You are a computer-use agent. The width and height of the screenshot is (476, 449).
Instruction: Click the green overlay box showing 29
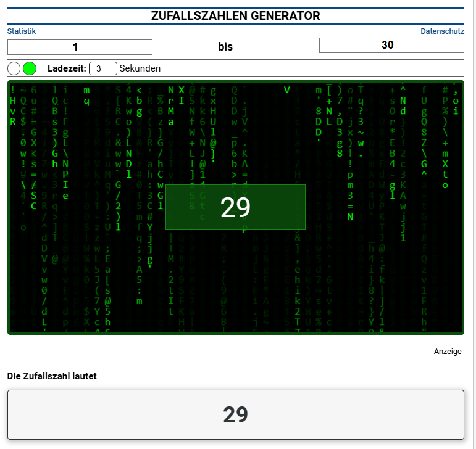(235, 208)
